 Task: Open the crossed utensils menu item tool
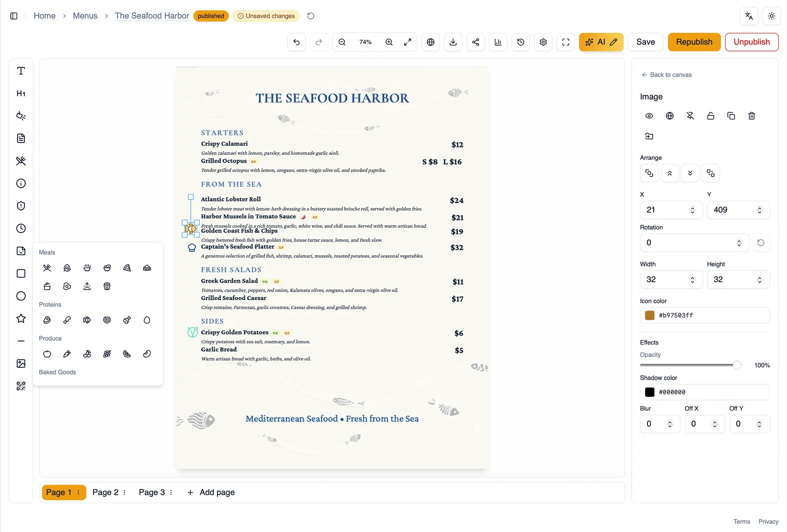(x=21, y=161)
